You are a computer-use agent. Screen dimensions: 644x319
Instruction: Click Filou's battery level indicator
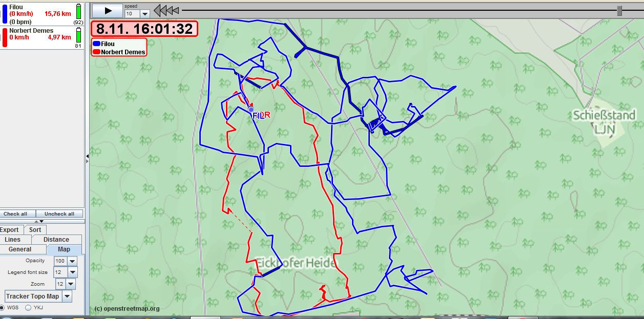[x=77, y=11]
